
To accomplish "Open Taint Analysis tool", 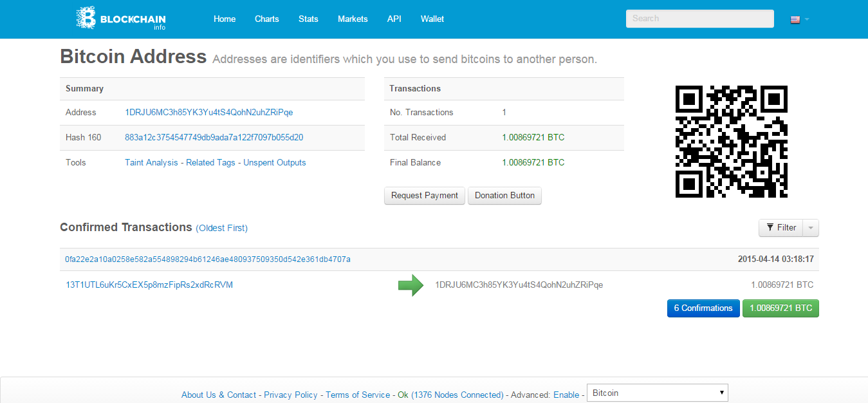I will [151, 162].
